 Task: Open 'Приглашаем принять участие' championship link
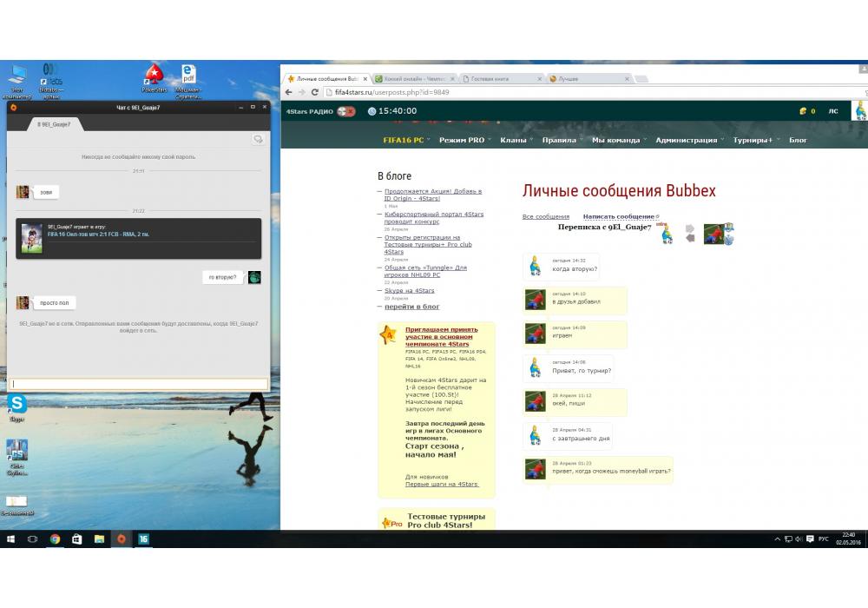pyautogui.click(x=441, y=337)
